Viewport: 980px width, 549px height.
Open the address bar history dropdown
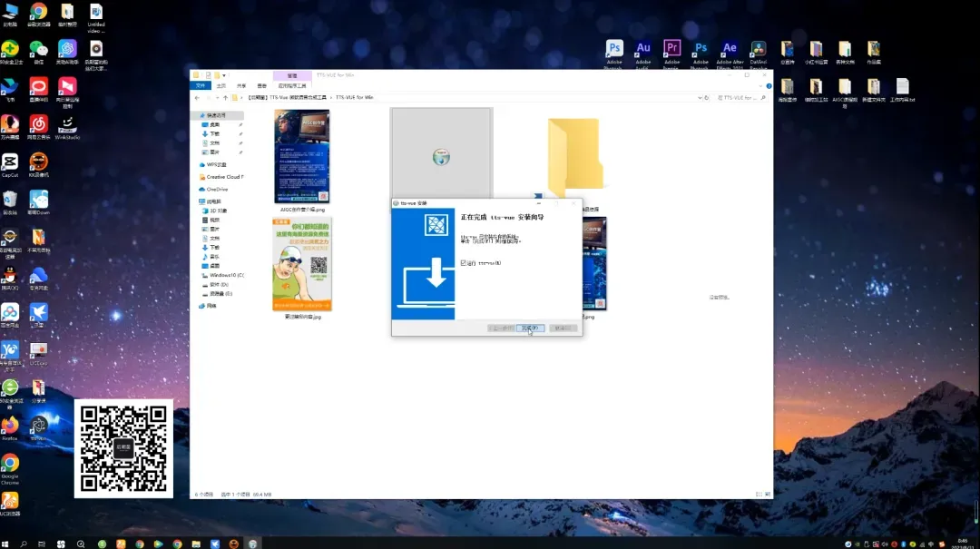(699, 97)
